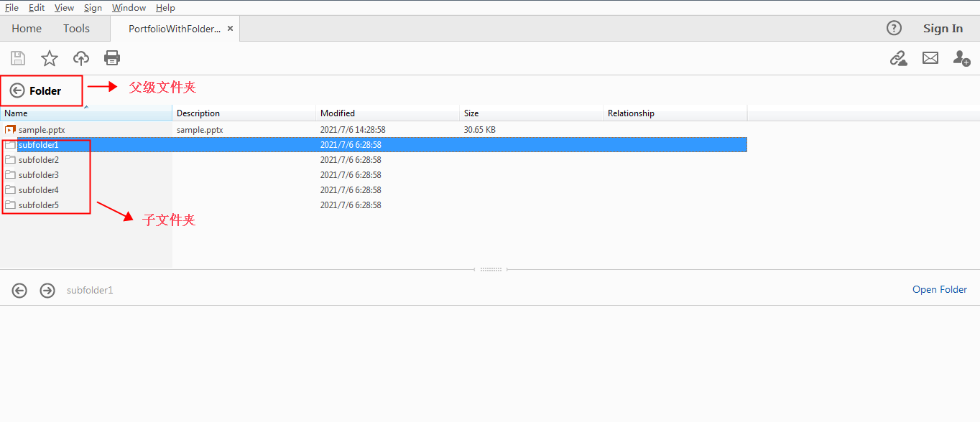
Task: Click the subfolder5 folder icon
Action: 10,205
